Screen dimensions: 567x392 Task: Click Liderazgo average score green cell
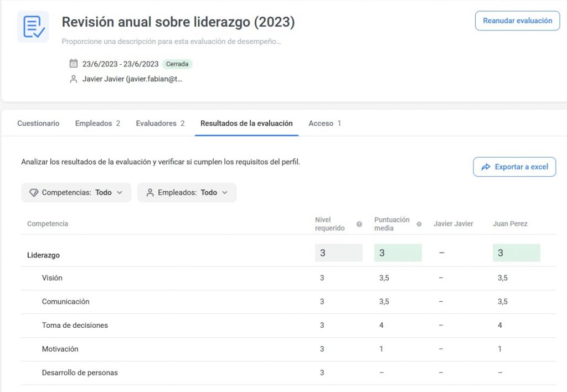[x=398, y=253]
